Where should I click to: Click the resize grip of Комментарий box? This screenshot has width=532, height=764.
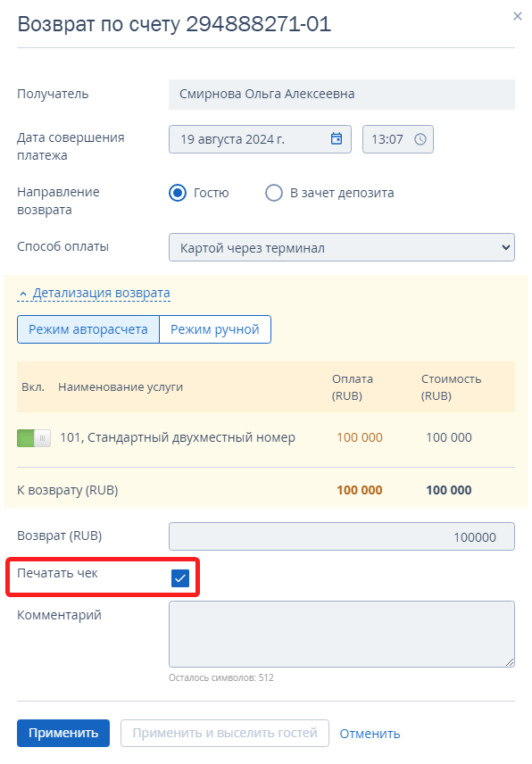(x=509, y=661)
